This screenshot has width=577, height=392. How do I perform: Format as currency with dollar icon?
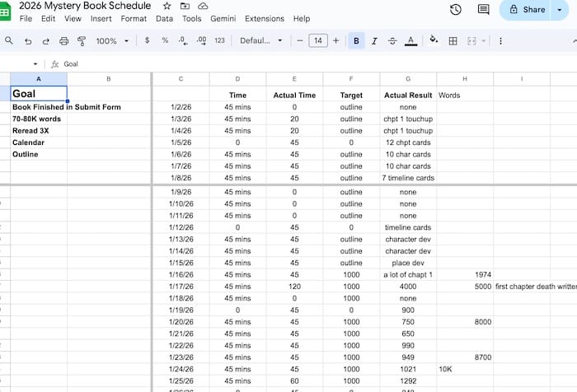[x=148, y=40]
